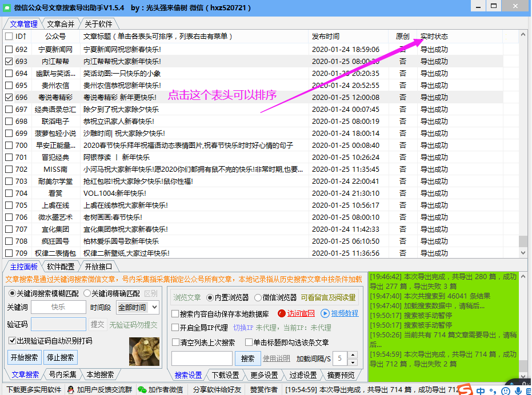532x395 pixels.
Task: Disable 出现验证码自动识别打码 checkbox
Action: coord(12,340)
